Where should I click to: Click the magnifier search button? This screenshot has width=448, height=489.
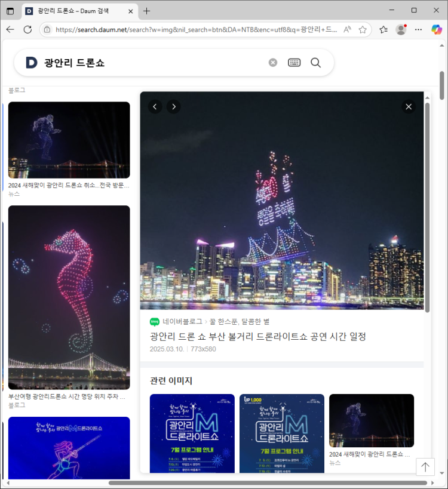point(316,63)
